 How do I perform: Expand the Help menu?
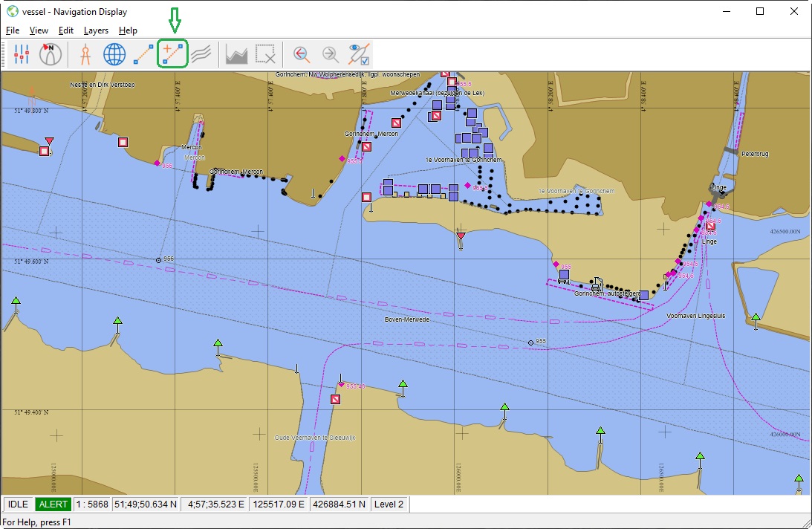coord(128,30)
